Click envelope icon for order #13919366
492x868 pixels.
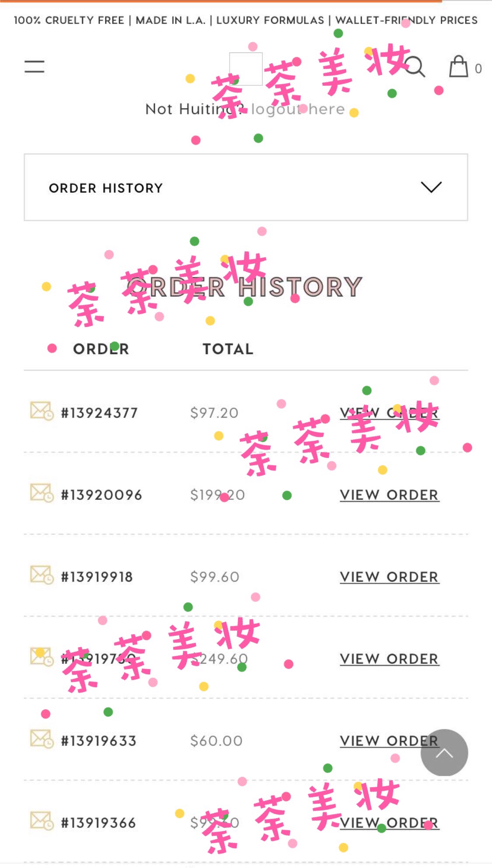[42, 821]
